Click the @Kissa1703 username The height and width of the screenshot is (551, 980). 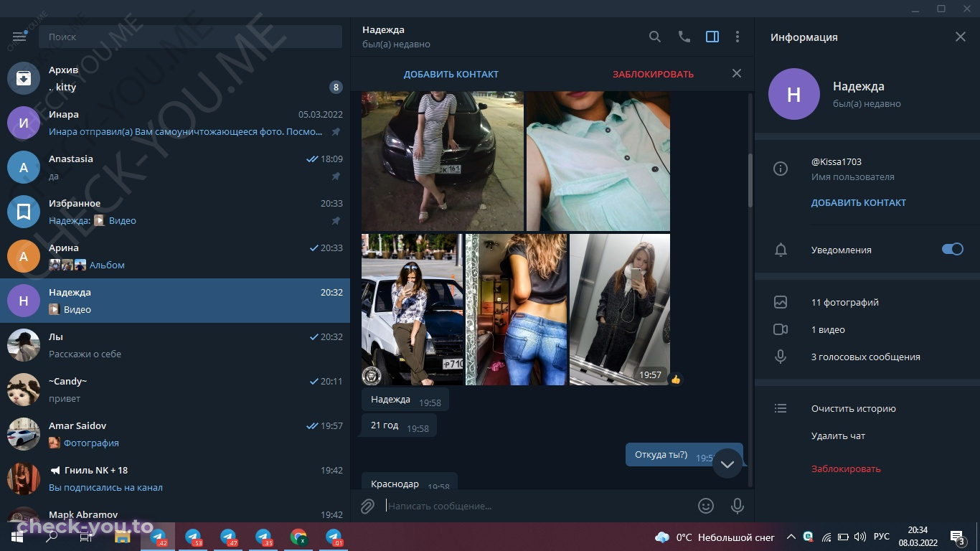click(x=837, y=162)
